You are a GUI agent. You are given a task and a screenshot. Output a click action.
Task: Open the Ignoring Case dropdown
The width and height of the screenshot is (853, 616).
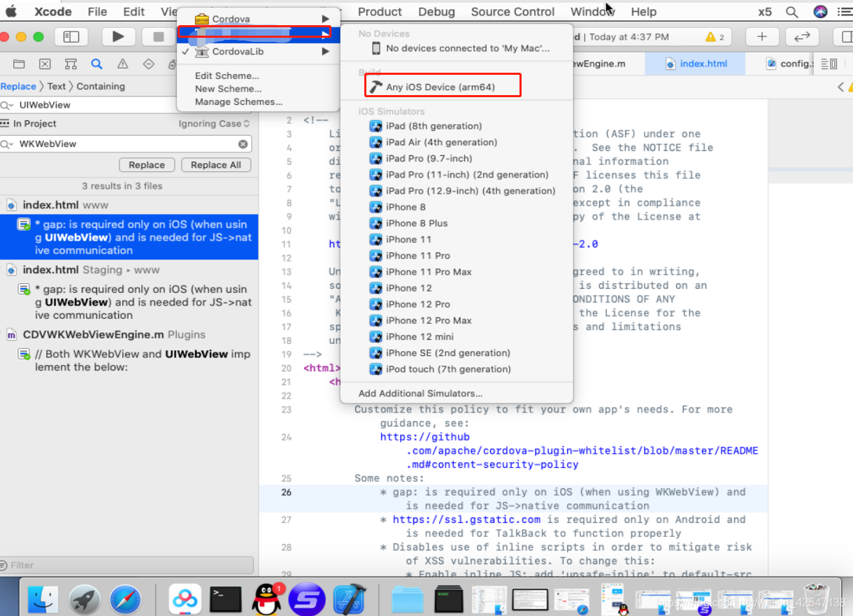(x=214, y=124)
